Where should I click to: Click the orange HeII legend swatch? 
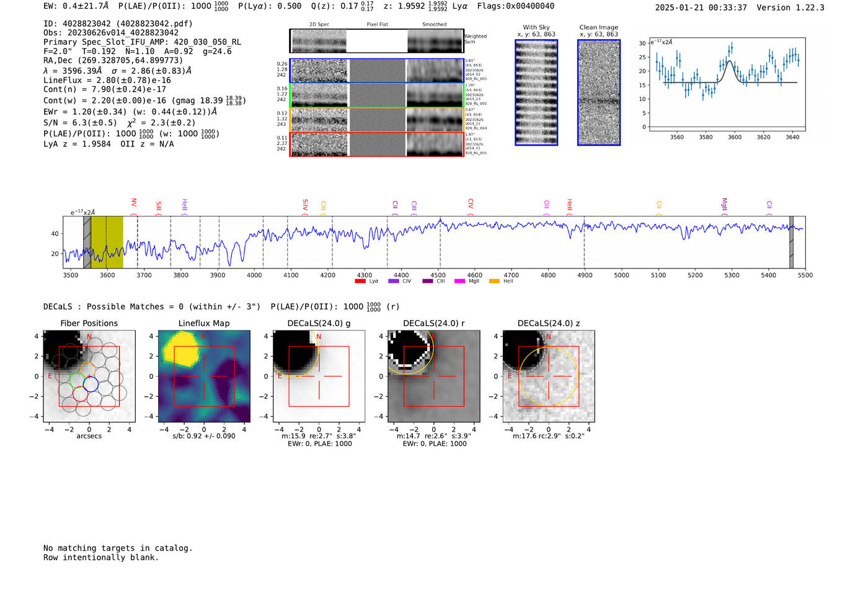494,281
